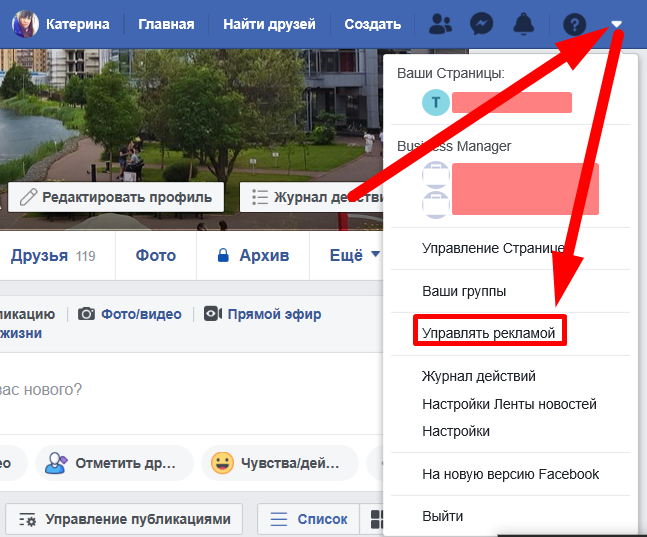Open Настройки Ленты новостей

[x=510, y=404]
